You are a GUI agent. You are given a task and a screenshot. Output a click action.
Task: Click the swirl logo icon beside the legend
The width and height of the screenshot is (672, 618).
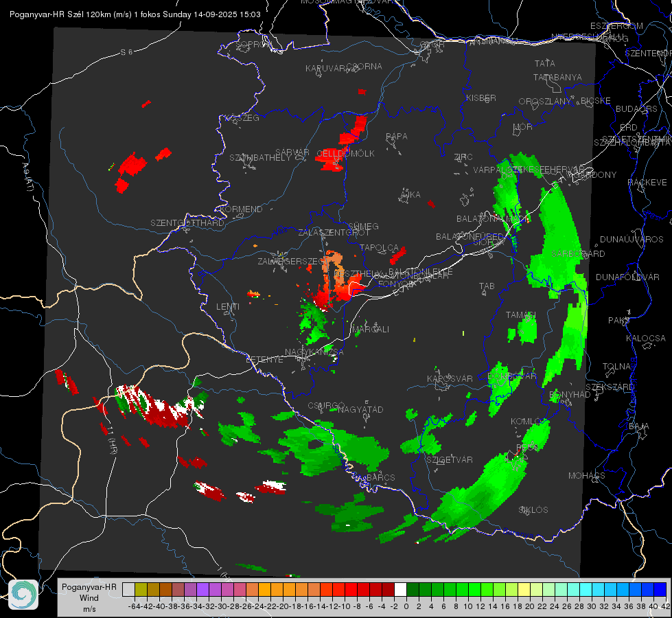click(x=23, y=595)
